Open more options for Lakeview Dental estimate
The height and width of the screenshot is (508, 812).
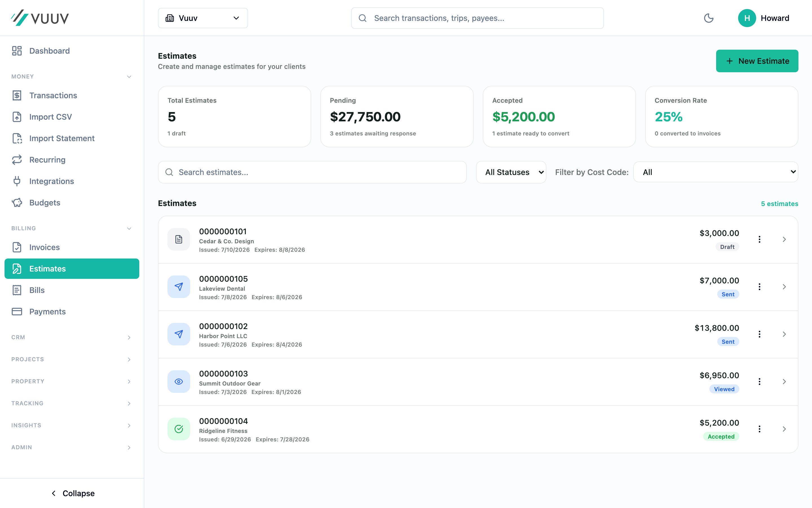759,286
